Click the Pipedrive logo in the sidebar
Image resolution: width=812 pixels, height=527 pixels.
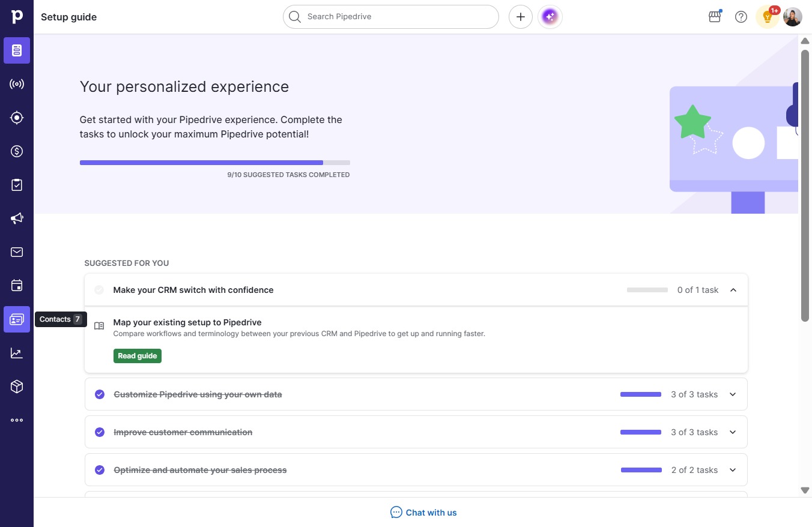17,17
